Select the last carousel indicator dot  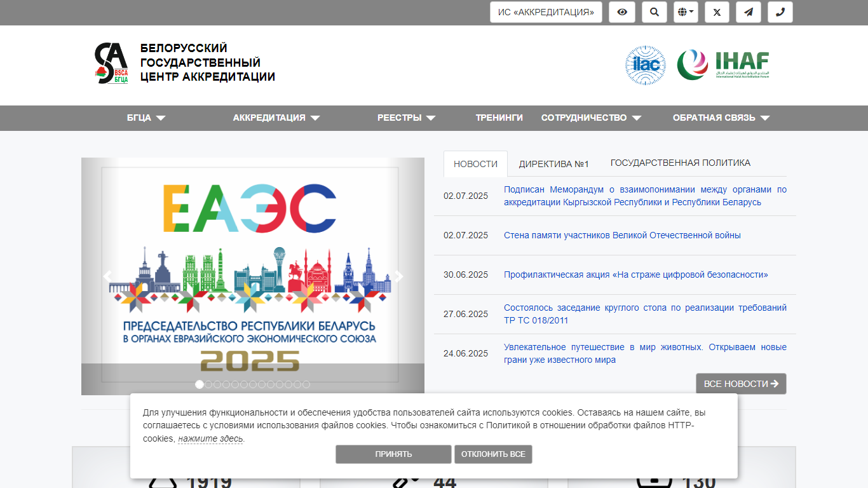[x=306, y=384]
